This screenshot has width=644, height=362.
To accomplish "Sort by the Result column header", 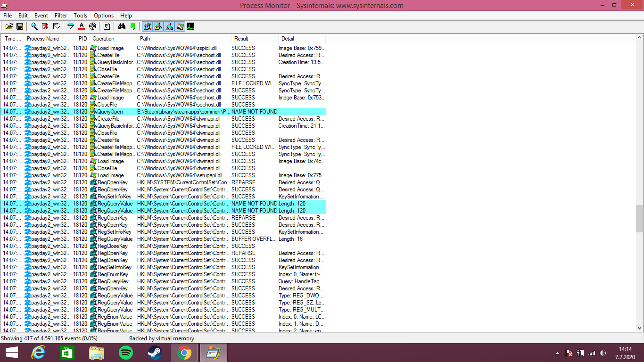I will [255, 39].
